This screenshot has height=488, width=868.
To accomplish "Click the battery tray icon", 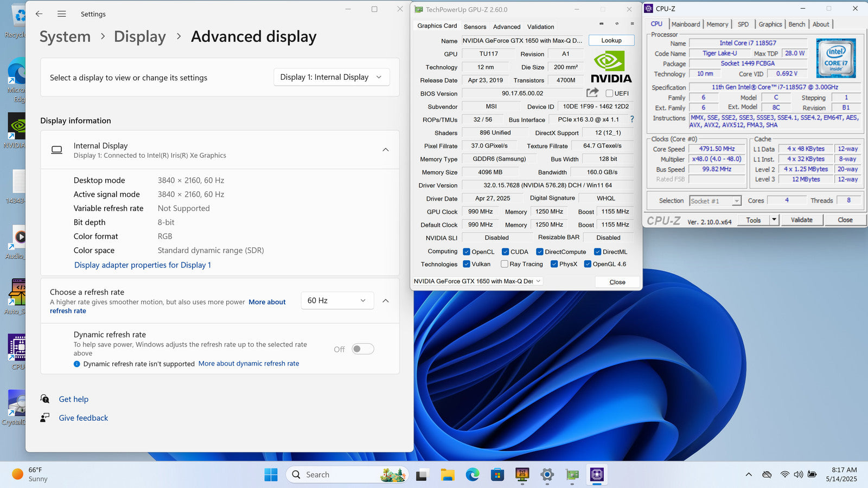I will (x=812, y=474).
